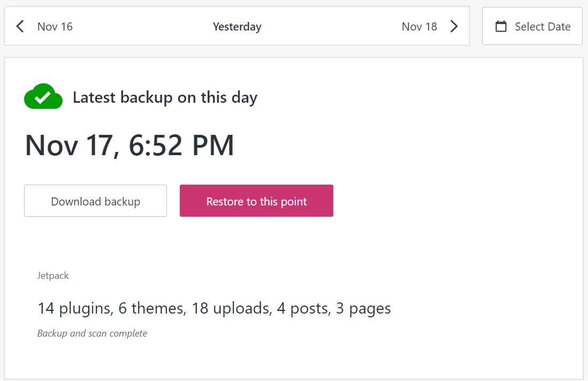Select the Yesterday heading in the navigation bar
This screenshot has width=588, height=381.
237,26
